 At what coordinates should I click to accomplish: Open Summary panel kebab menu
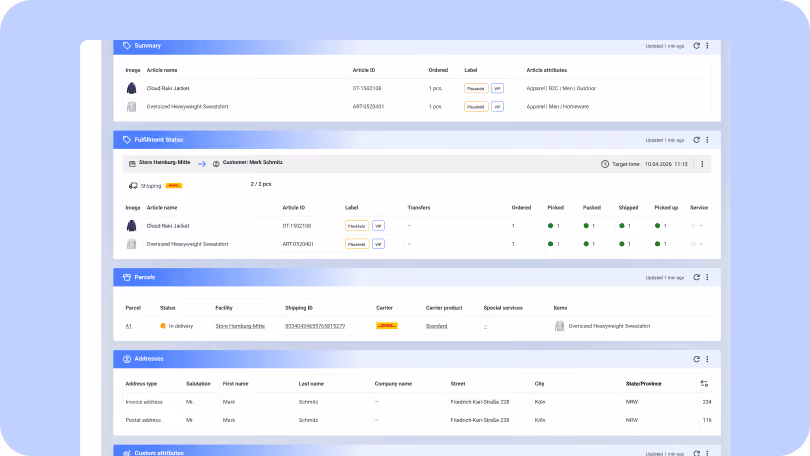click(707, 46)
